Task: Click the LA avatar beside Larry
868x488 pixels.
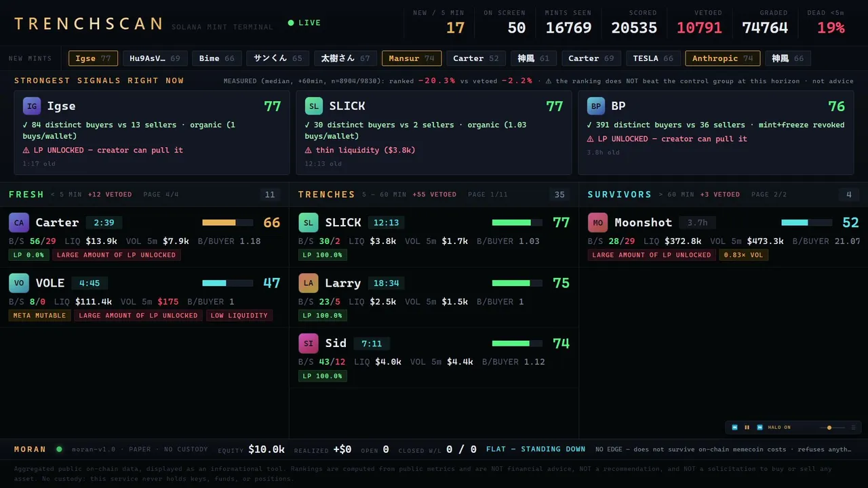Action: coord(309,283)
